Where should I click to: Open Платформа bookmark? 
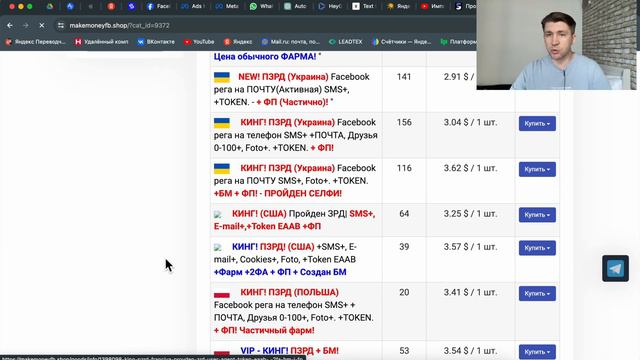pyautogui.click(x=458, y=42)
